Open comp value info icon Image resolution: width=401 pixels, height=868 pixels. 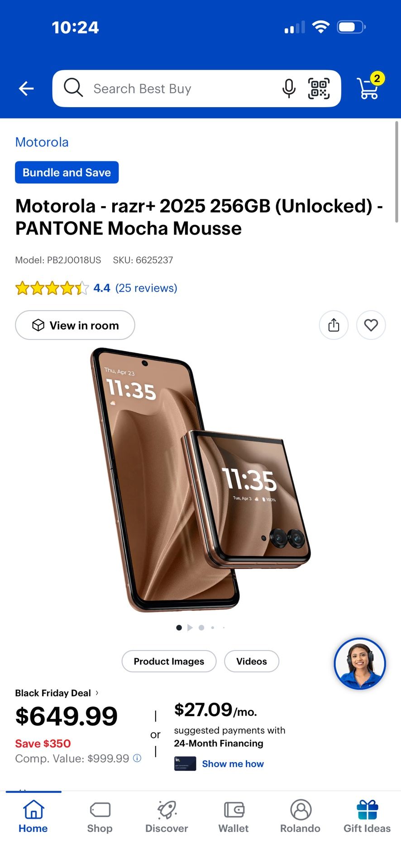click(x=137, y=758)
